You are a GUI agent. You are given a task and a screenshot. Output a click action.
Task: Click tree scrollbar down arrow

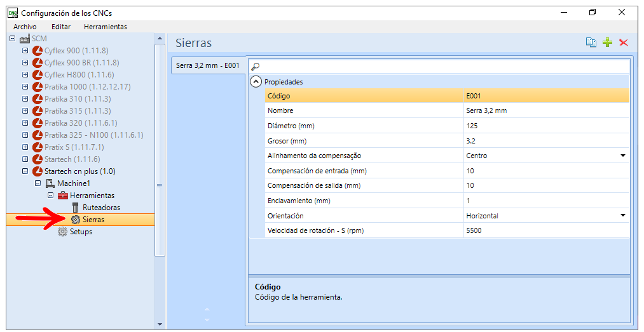(160, 324)
